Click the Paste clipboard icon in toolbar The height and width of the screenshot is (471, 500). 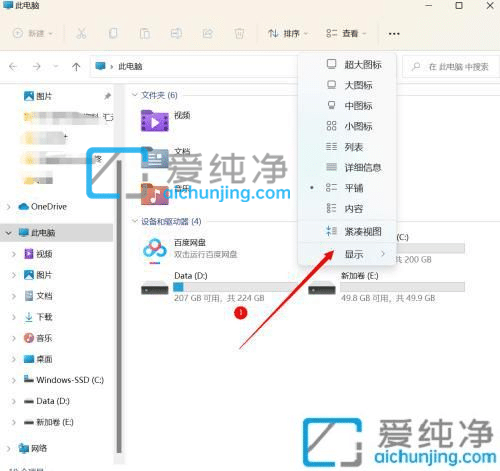point(144,33)
